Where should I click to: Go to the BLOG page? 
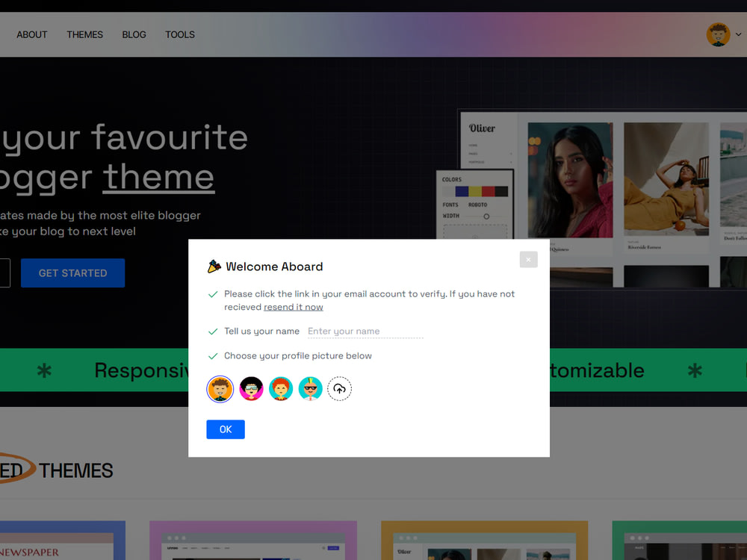coord(134,35)
